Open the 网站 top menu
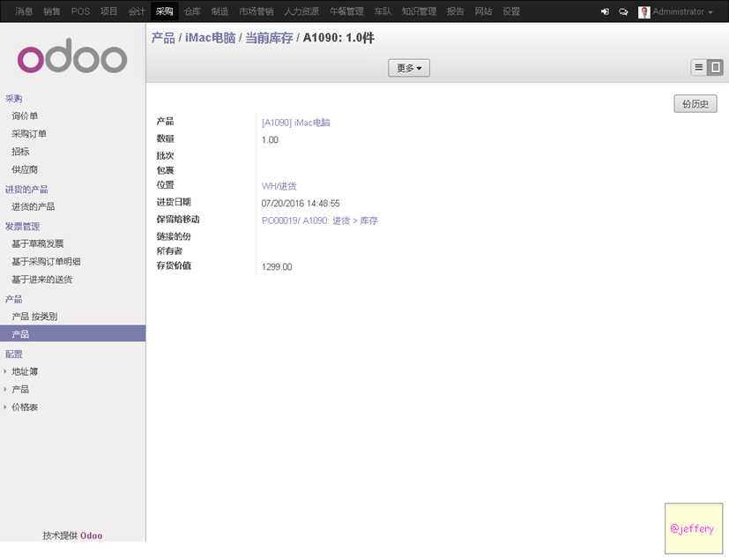 coord(484,11)
